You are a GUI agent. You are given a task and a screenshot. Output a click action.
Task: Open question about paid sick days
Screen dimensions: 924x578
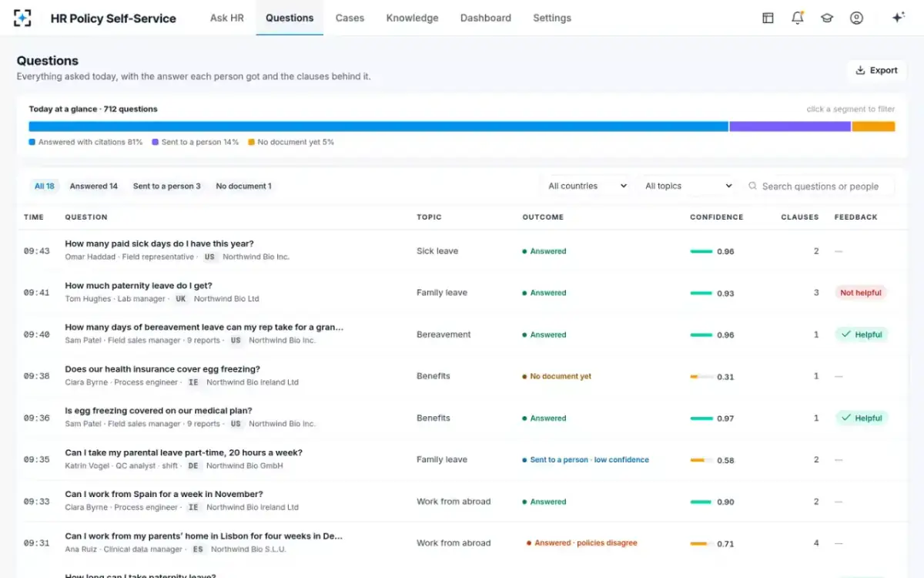tap(159, 244)
